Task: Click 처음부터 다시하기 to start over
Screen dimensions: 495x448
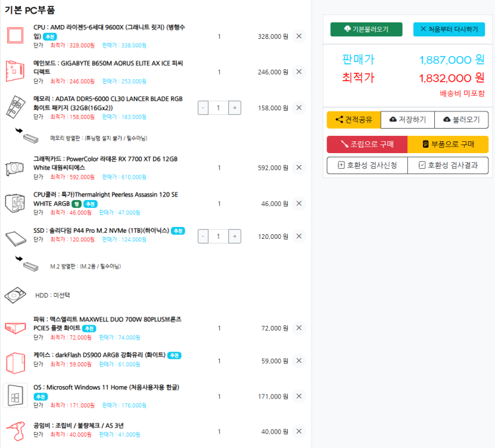Action: pos(449,30)
